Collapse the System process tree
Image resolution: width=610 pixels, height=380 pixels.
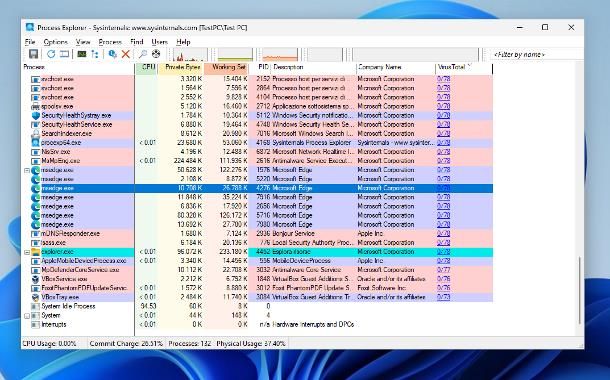27,316
